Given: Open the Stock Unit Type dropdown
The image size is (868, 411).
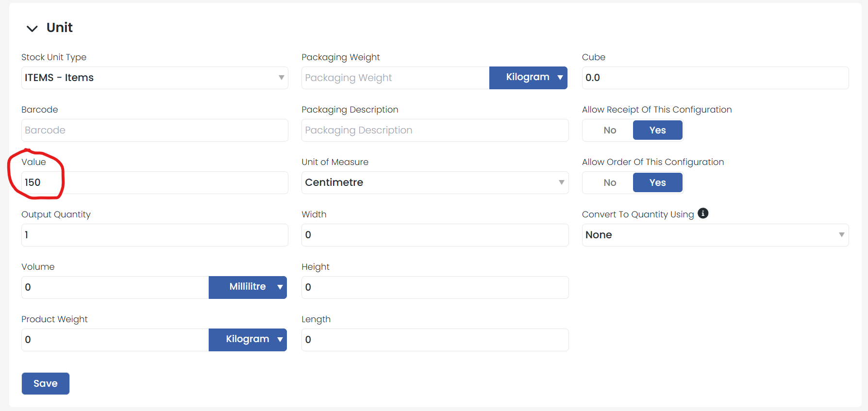Looking at the screenshot, I should 154,78.
